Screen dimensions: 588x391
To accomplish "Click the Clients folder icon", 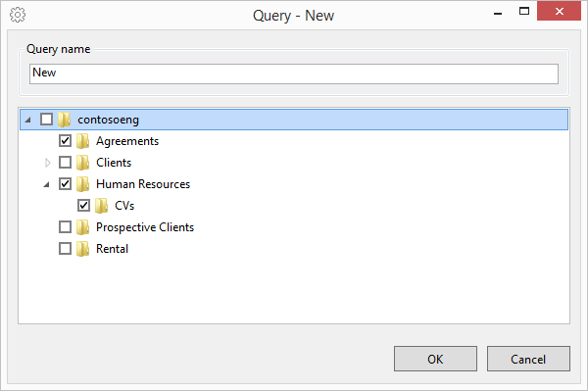I will click(83, 163).
